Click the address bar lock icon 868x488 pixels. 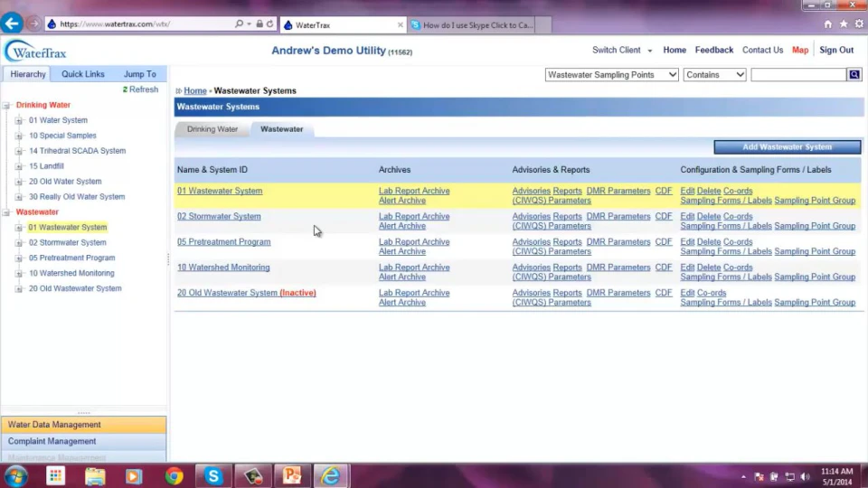click(x=259, y=23)
